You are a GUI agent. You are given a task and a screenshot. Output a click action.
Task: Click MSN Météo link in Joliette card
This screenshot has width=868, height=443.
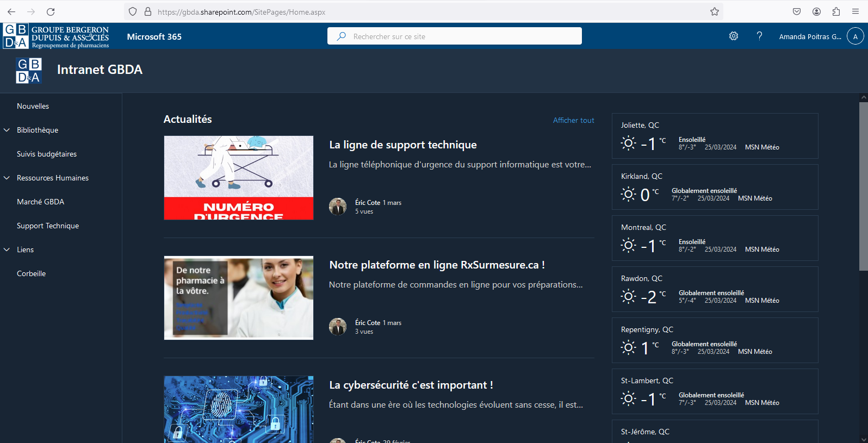tap(762, 147)
